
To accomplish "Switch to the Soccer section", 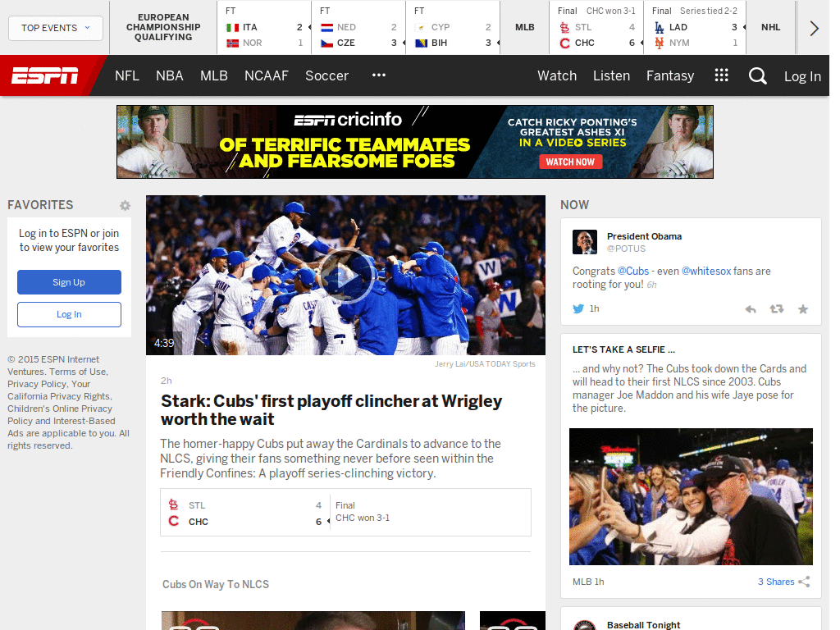I will click(x=326, y=75).
